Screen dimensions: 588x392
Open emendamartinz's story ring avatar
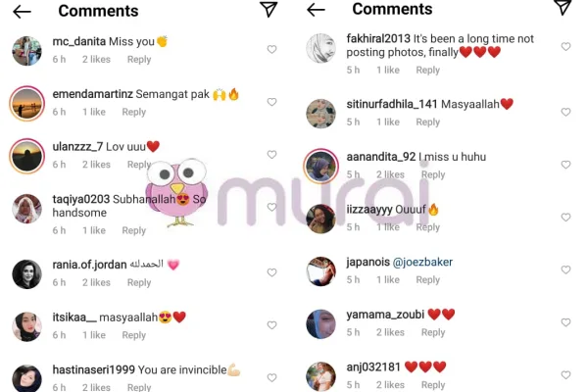26,104
